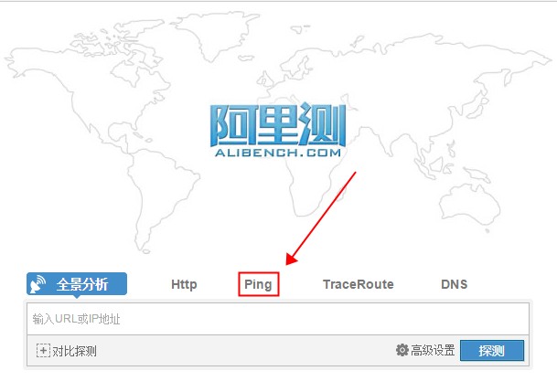Switch to the Http tab
The image size is (557, 392).
184,284
